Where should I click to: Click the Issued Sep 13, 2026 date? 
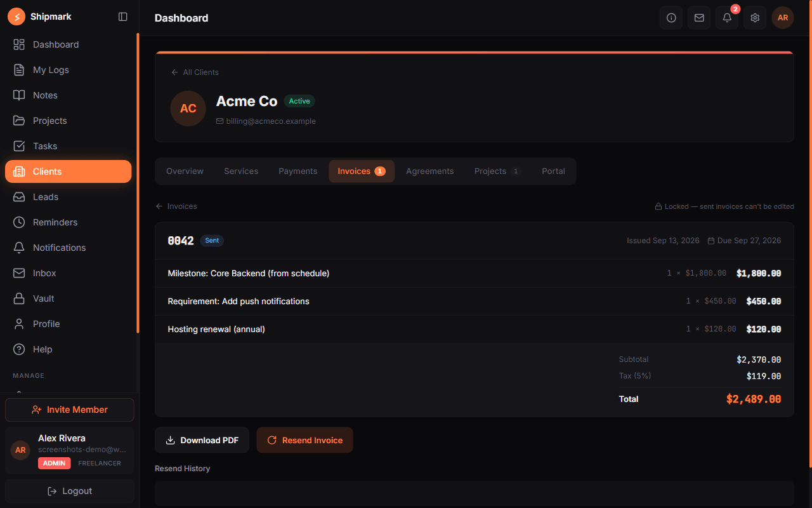point(663,241)
